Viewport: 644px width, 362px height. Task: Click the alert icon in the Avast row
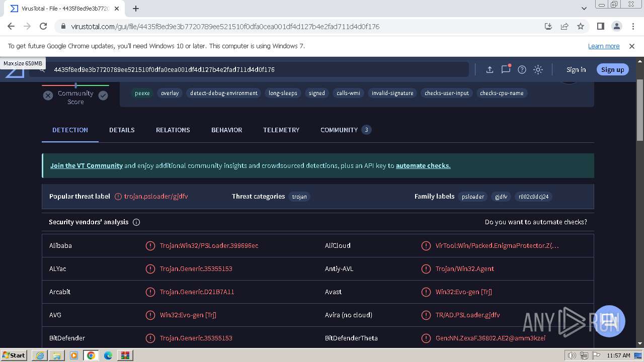(x=426, y=292)
